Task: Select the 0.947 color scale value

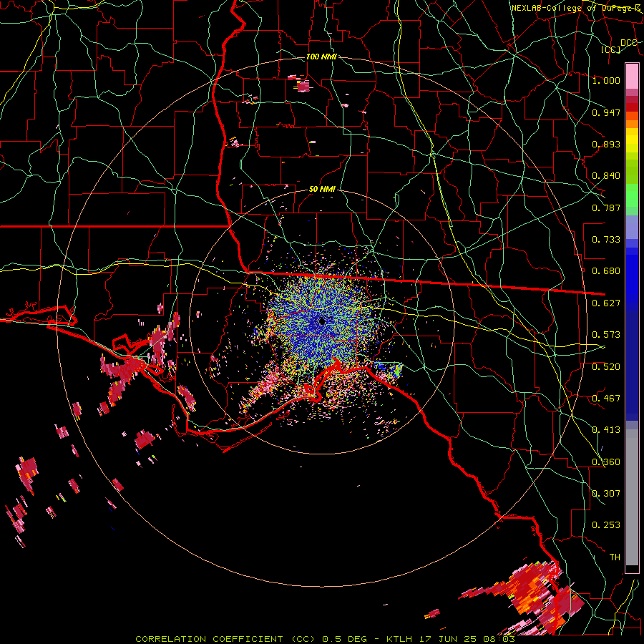Action: coord(606,112)
